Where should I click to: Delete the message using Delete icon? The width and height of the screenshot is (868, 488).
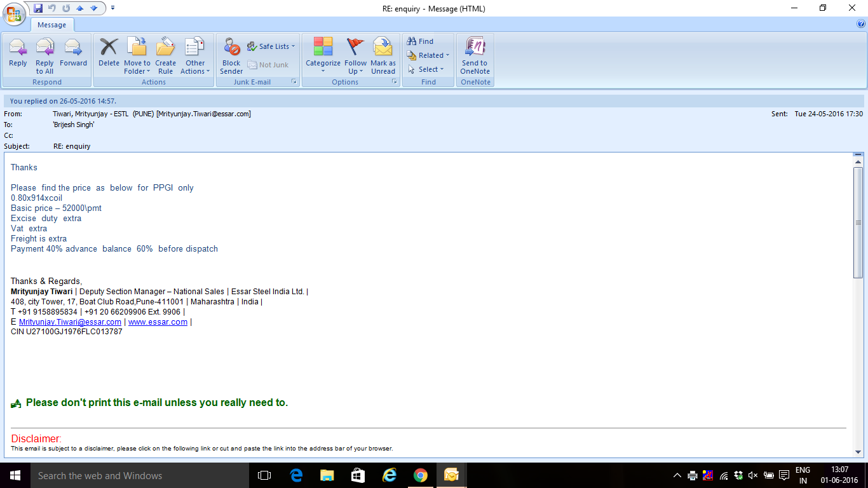tap(109, 54)
